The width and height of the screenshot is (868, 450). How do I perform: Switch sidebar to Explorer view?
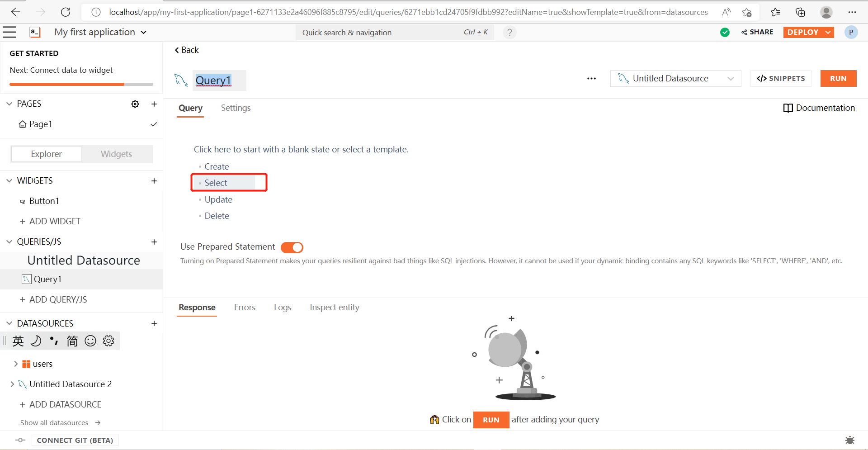click(46, 154)
